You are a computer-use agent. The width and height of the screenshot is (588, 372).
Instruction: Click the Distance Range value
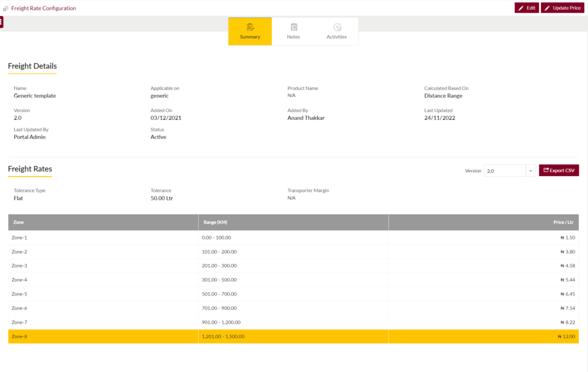[x=443, y=96]
